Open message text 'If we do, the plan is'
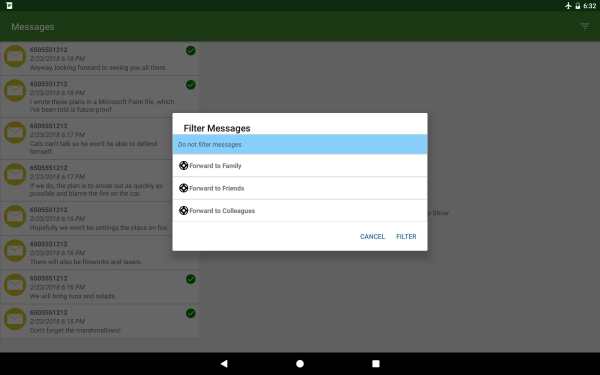 coord(96,189)
